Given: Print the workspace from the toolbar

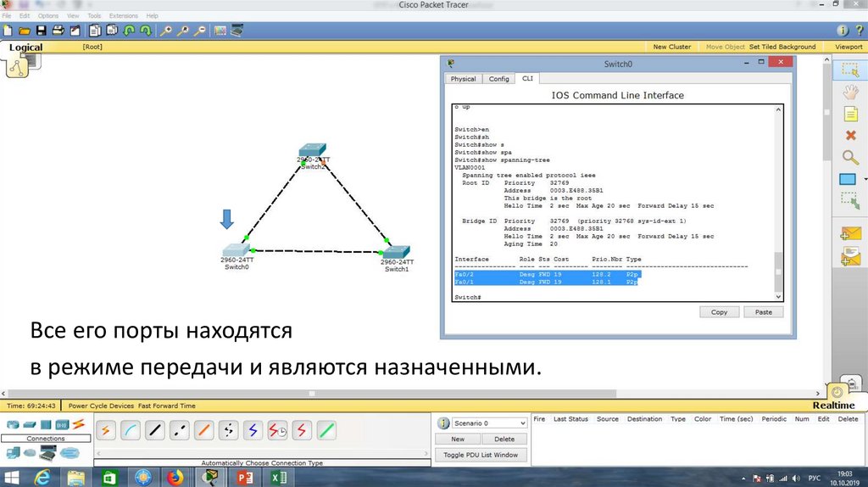Looking at the screenshot, I should (58, 31).
